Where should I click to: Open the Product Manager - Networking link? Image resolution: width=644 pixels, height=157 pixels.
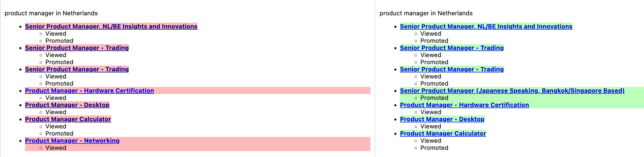[72, 141]
